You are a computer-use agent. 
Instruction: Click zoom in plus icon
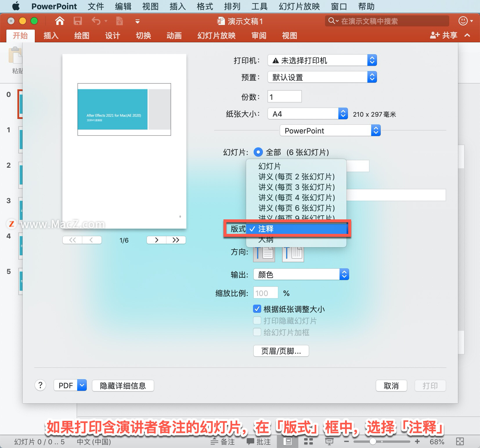(x=417, y=442)
